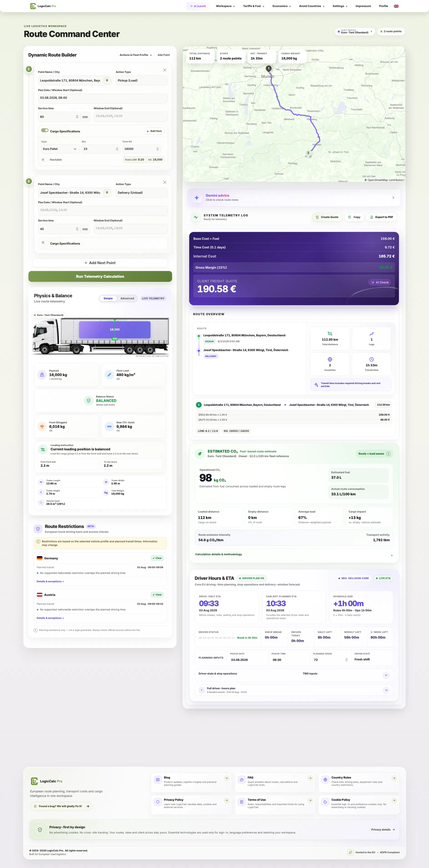Click map marker 2 near Wörgl

tap(308, 153)
